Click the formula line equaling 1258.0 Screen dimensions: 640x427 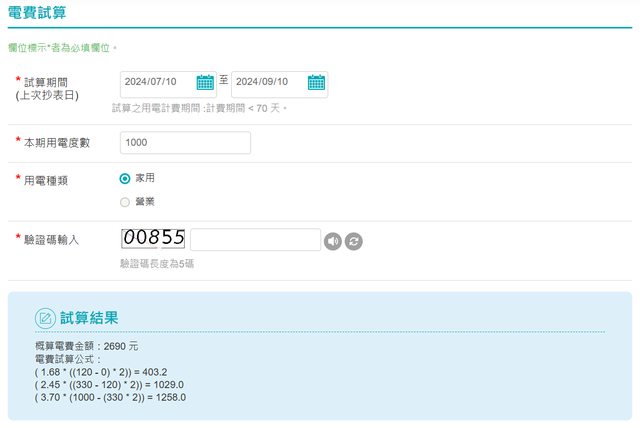(x=110, y=397)
